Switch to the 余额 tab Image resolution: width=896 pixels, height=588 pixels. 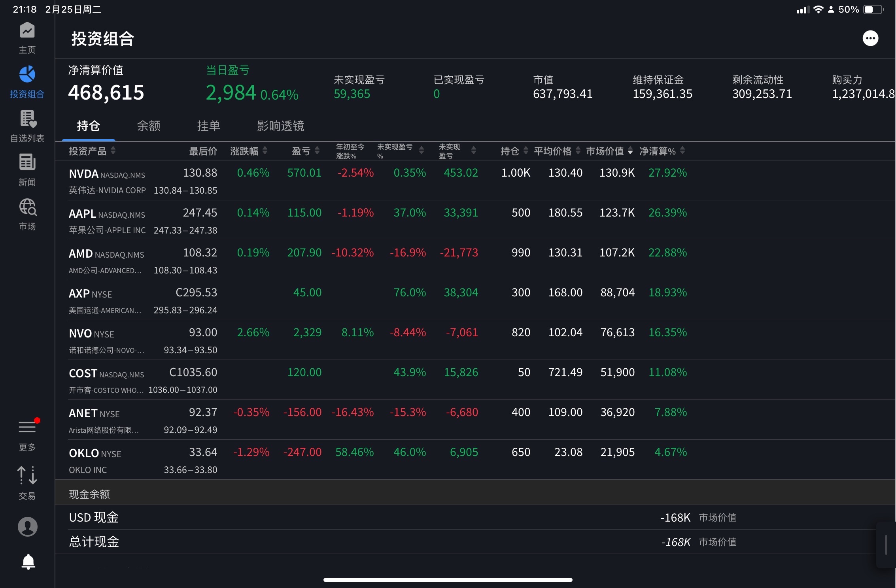click(x=149, y=126)
